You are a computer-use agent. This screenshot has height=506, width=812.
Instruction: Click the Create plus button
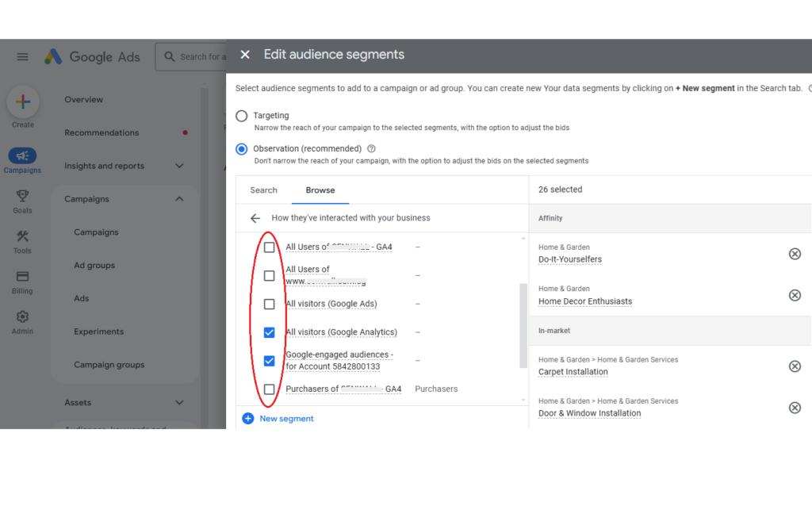click(x=23, y=102)
